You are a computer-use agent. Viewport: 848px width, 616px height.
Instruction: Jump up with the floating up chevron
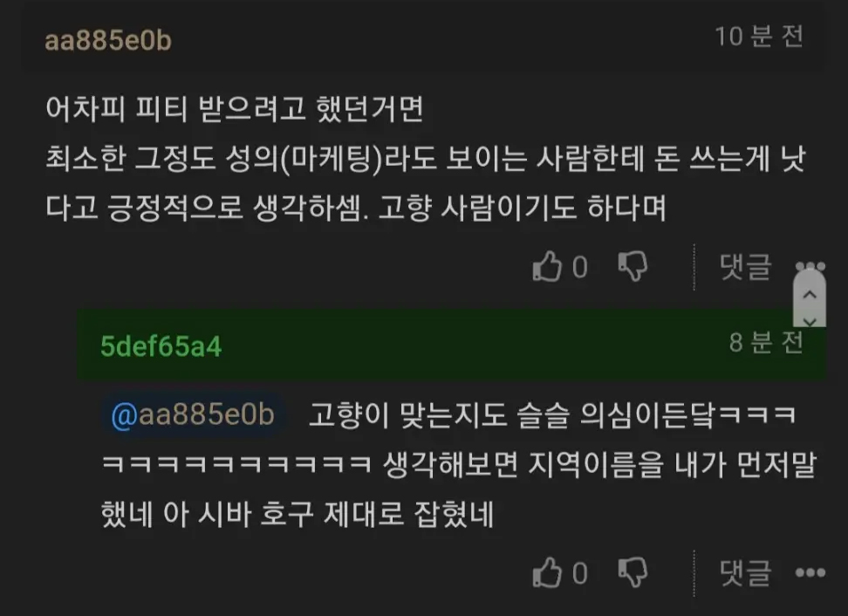(x=810, y=295)
